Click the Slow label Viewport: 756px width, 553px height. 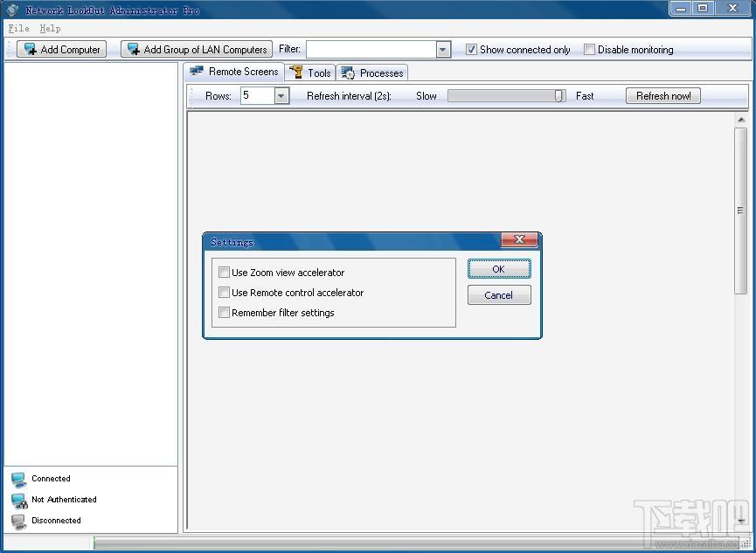tap(427, 96)
